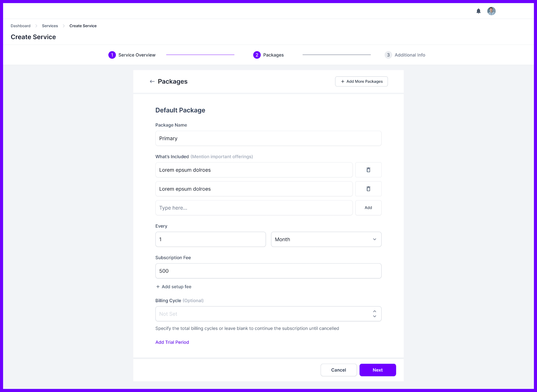Switch to the Packages step

tap(257, 55)
